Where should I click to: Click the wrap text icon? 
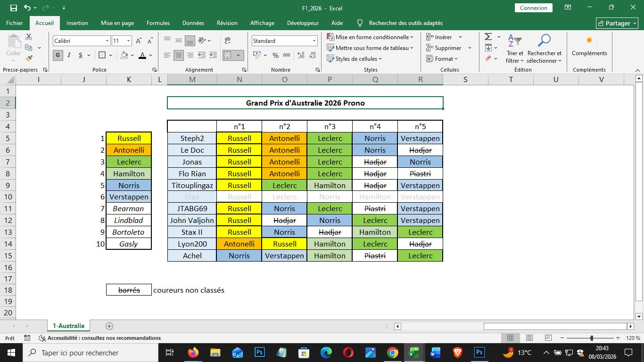click(228, 41)
